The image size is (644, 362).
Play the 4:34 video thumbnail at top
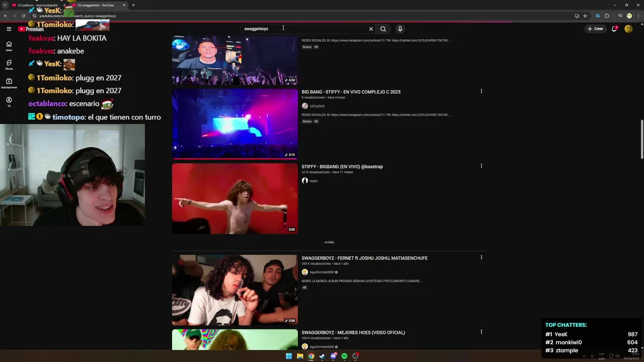pyautogui.click(x=235, y=60)
